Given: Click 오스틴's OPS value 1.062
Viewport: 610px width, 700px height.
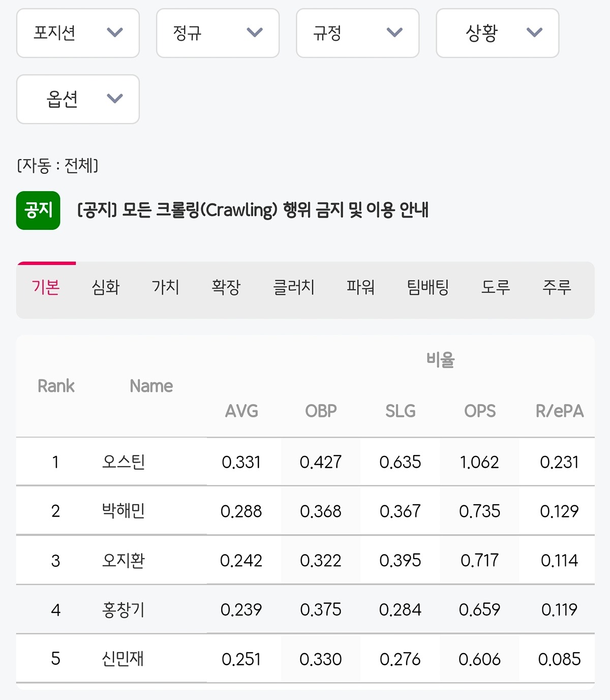Looking at the screenshot, I should point(479,462).
